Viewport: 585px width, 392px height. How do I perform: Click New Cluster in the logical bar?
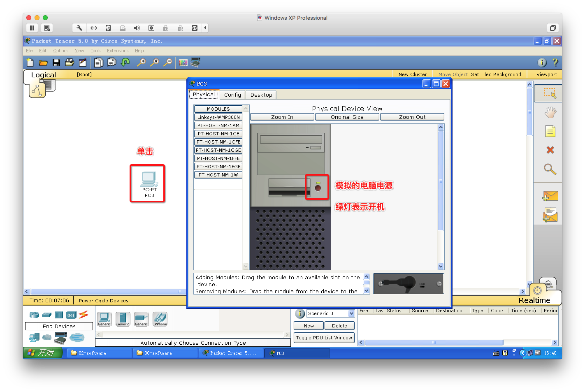413,74
